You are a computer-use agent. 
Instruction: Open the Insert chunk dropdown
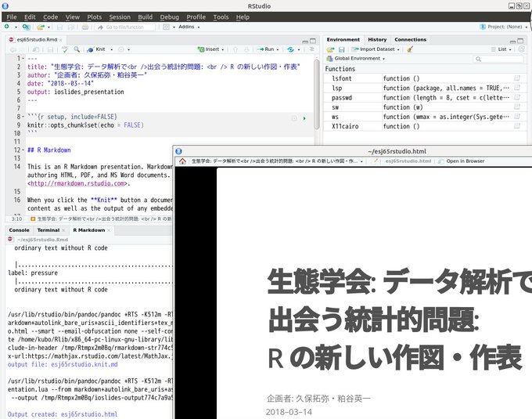211,49
